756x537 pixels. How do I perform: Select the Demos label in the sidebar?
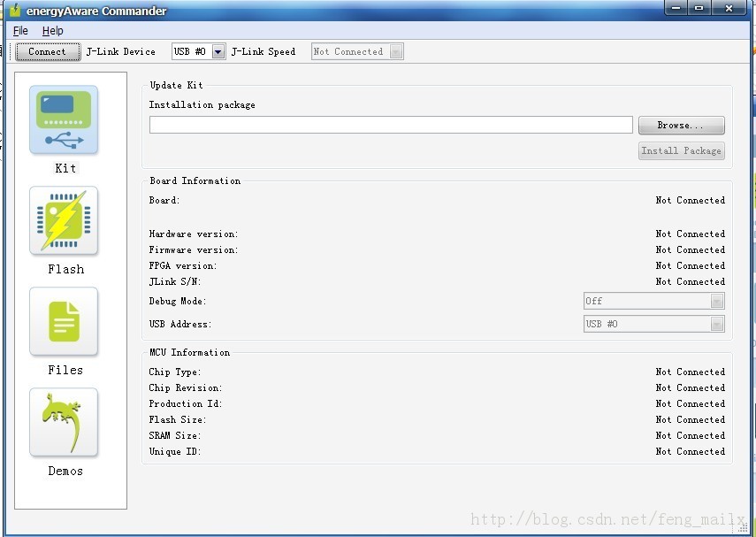pos(65,471)
